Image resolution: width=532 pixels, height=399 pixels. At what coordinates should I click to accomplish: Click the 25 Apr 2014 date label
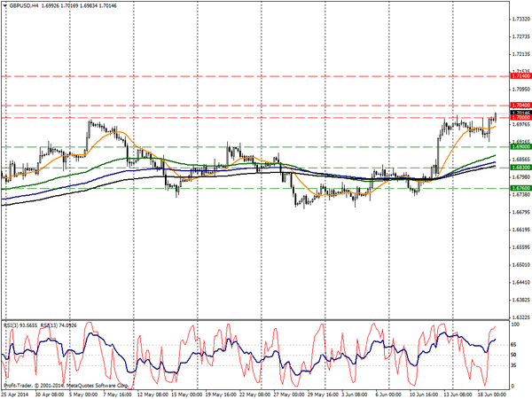(17, 394)
